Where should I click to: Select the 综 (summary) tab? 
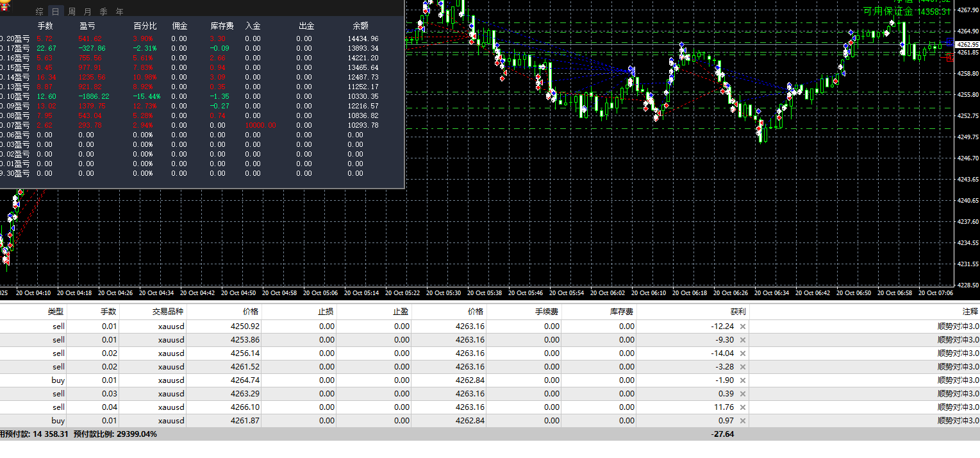(x=40, y=12)
